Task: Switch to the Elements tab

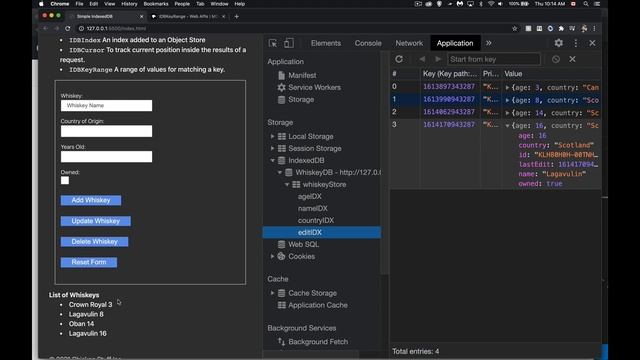Action: [x=326, y=43]
